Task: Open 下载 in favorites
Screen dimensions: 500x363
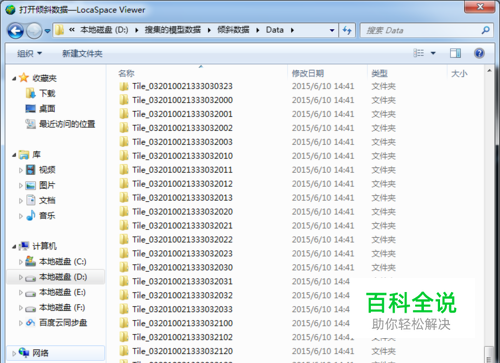Action: (x=47, y=93)
